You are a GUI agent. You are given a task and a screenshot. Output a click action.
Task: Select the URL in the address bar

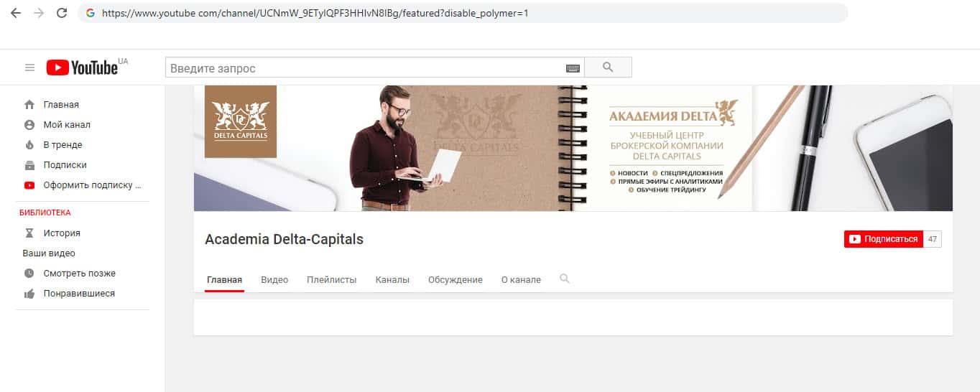point(315,13)
